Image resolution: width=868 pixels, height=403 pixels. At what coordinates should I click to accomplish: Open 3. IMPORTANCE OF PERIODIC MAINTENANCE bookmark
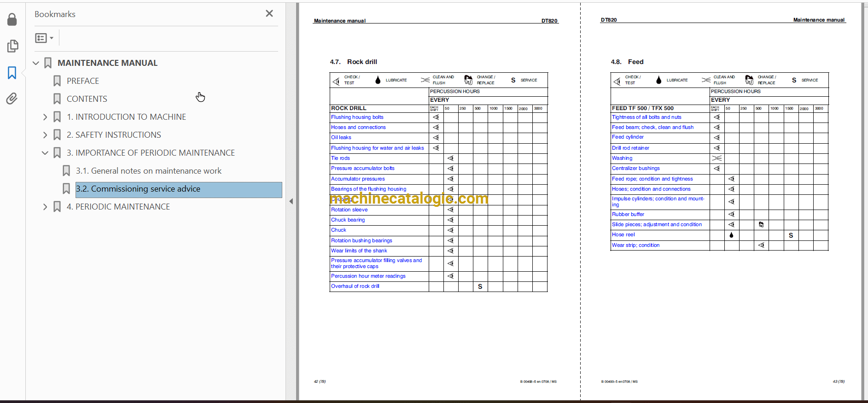[151, 153]
